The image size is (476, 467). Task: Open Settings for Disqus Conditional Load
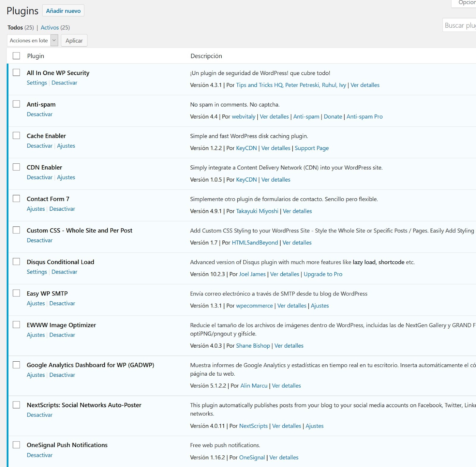pos(37,272)
